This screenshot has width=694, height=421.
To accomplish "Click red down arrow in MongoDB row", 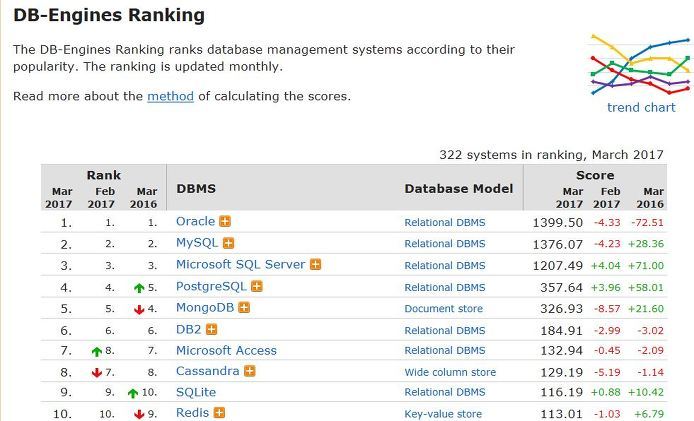I will 139,309.
